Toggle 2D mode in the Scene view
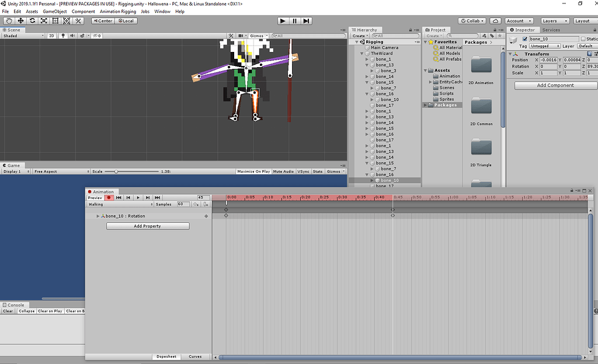Viewport: 598px width, 364px height. click(53, 35)
